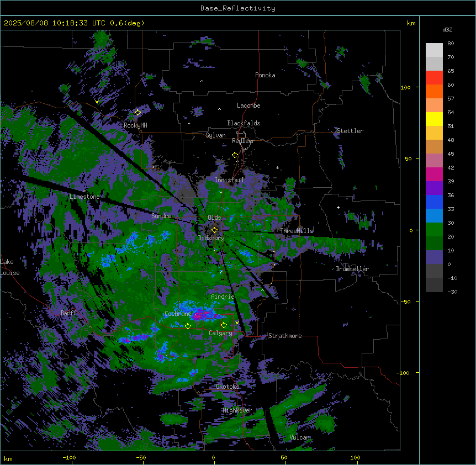Click the white asterisk above Limestone label
The width and height of the screenshot is (476, 465).
point(84,191)
